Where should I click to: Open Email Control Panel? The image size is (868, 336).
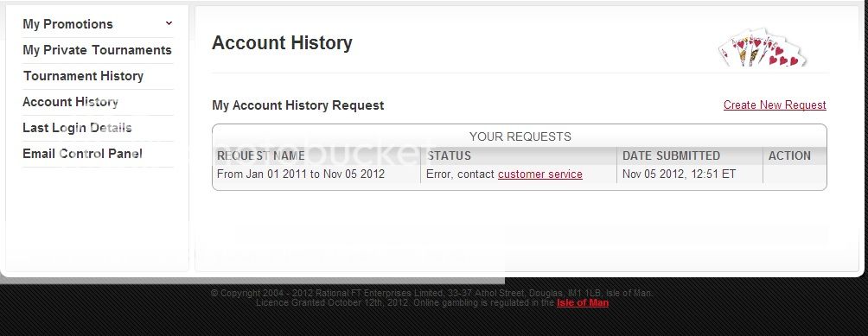pyautogui.click(x=82, y=154)
